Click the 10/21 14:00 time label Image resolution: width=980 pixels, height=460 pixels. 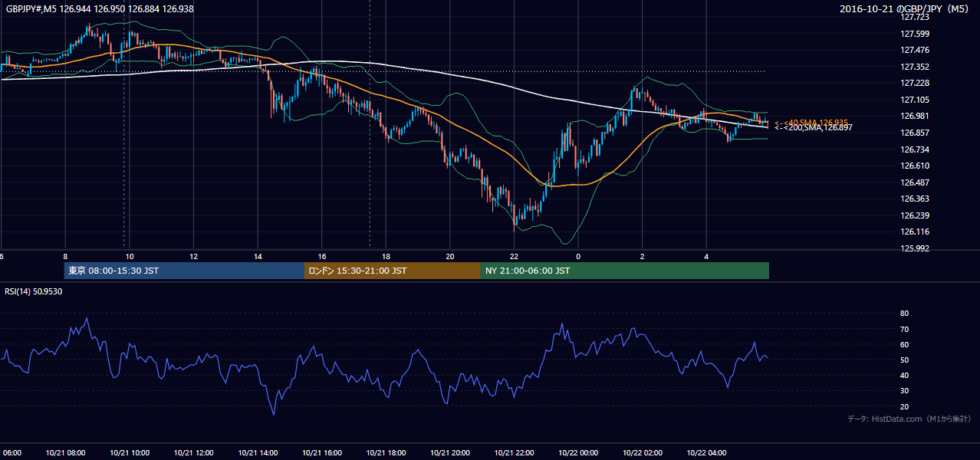258,452
